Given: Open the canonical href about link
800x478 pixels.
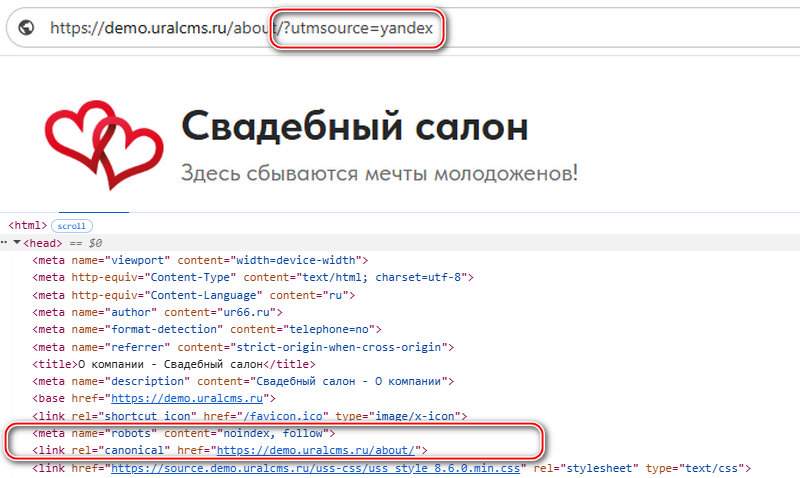Looking at the screenshot, I should (x=316, y=450).
